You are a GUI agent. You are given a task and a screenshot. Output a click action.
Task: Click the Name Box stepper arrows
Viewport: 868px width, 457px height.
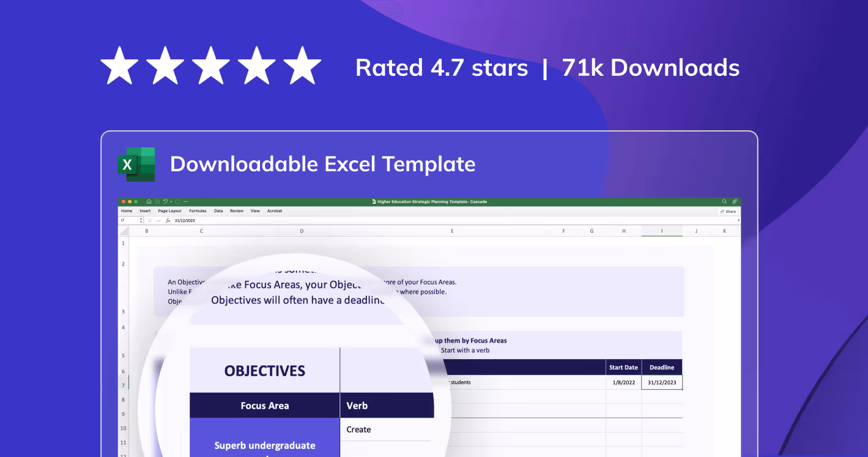(x=141, y=220)
